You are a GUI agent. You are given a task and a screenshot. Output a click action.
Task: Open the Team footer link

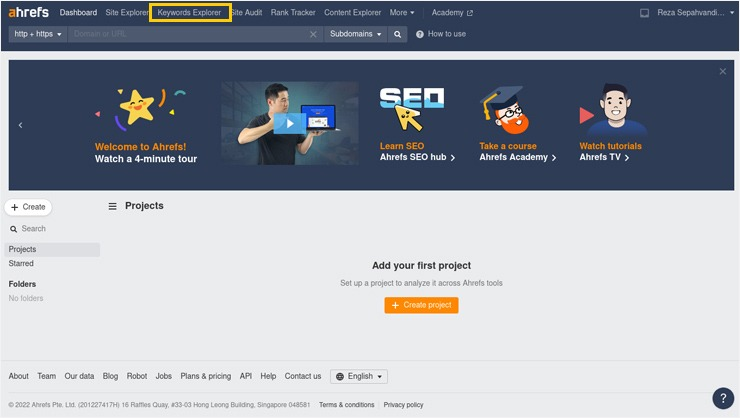46,376
